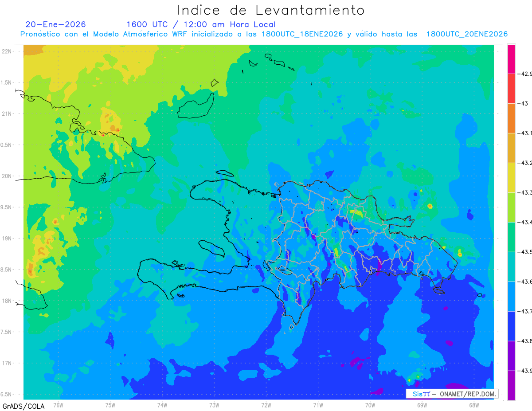
Task: Click the longitude label "72W"
Action: click(x=266, y=405)
